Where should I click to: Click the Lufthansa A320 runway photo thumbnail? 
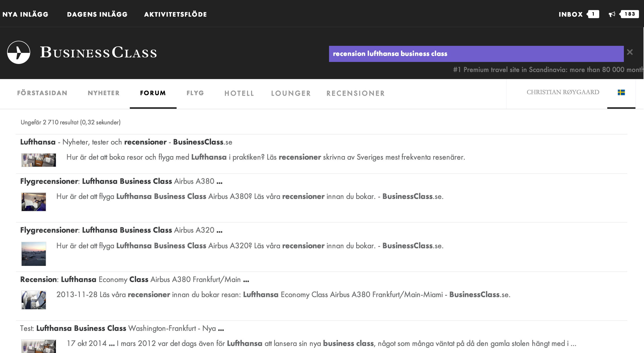pos(34,254)
